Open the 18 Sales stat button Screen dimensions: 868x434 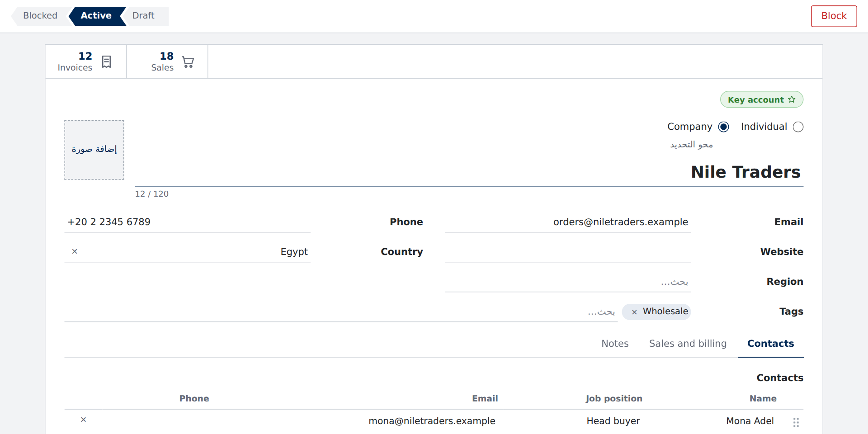pos(167,61)
